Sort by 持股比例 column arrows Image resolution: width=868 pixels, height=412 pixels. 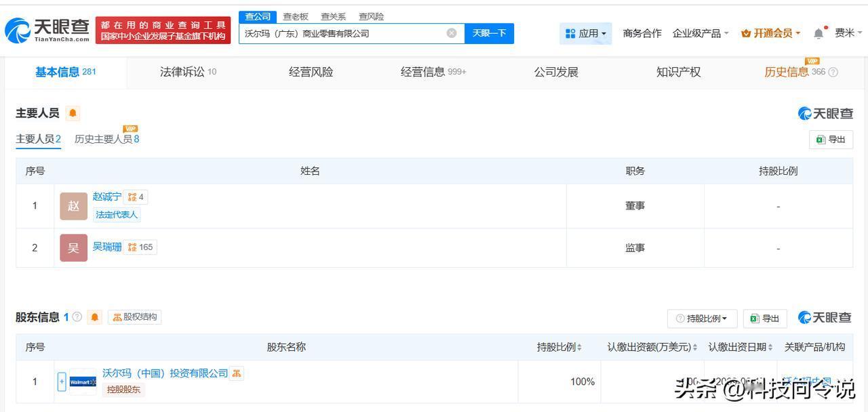(579, 347)
